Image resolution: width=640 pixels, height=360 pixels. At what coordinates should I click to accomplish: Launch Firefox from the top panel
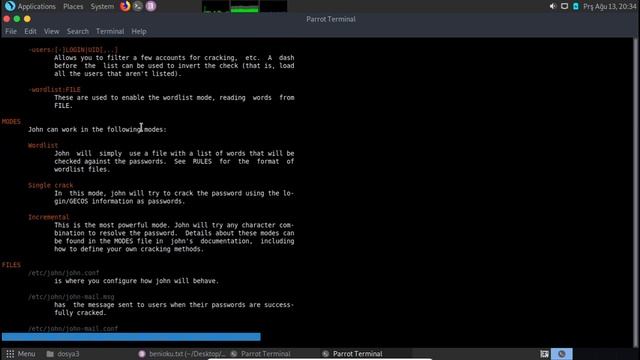coord(125,6)
